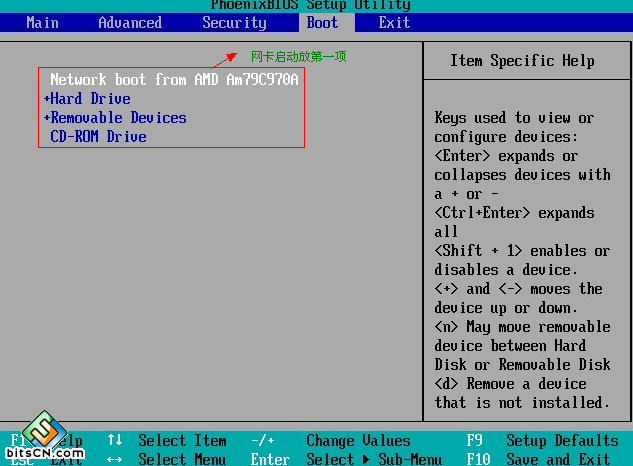Switch to the Advanced tab

pos(130,23)
